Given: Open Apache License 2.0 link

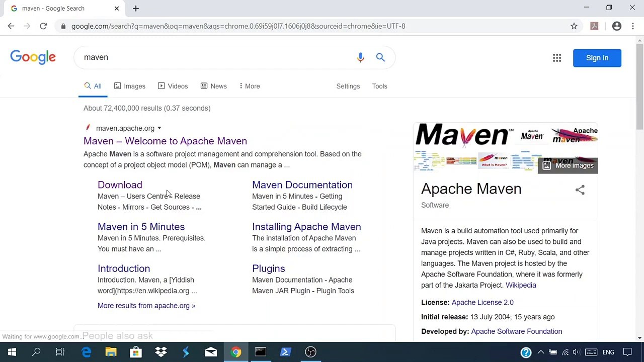Looking at the screenshot, I should click(482, 302).
